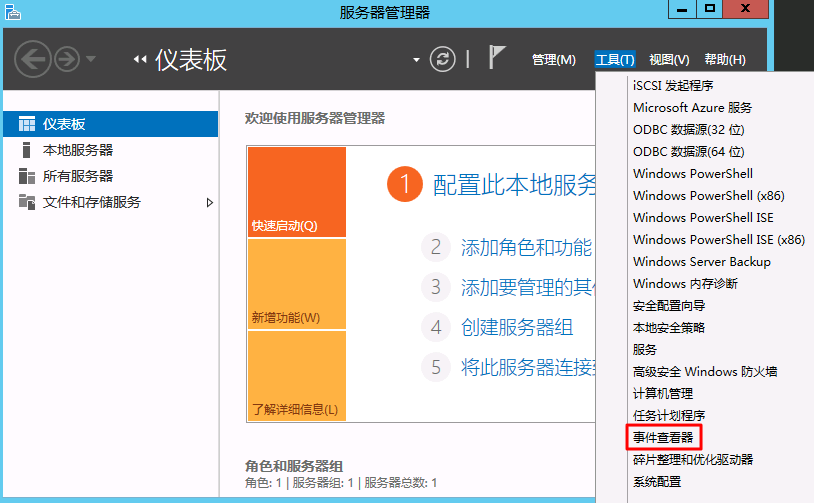Click the forward navigation arrow icon
The width and height of the screenshot is (814, 503).
click(x=67, y=59)
